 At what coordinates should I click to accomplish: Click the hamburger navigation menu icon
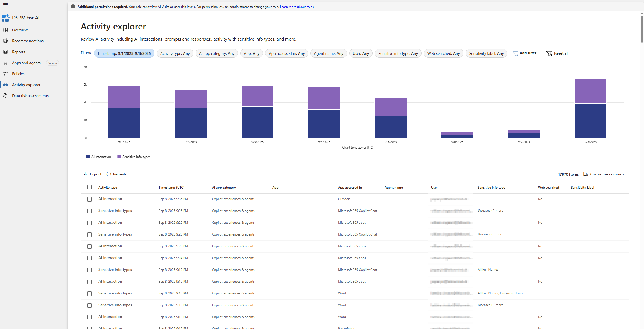5,4
